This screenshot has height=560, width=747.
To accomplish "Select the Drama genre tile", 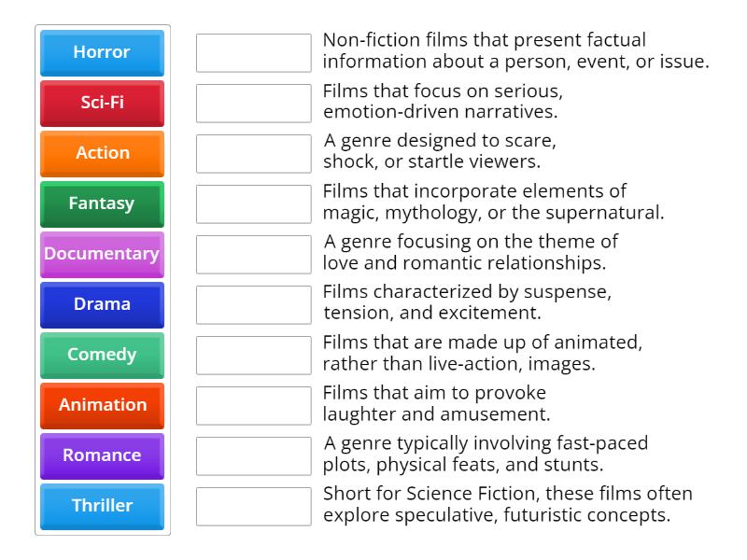I will coord(102,304).
